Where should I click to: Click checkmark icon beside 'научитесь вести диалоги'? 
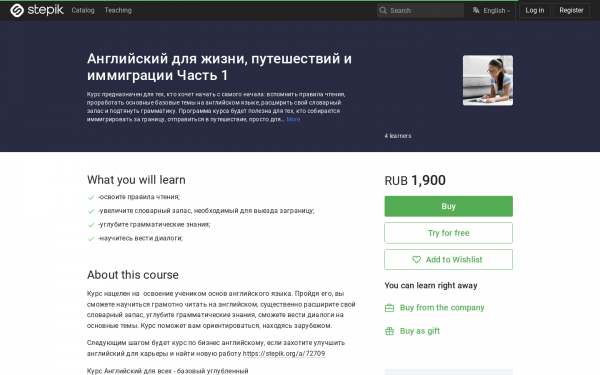[91, 239]
